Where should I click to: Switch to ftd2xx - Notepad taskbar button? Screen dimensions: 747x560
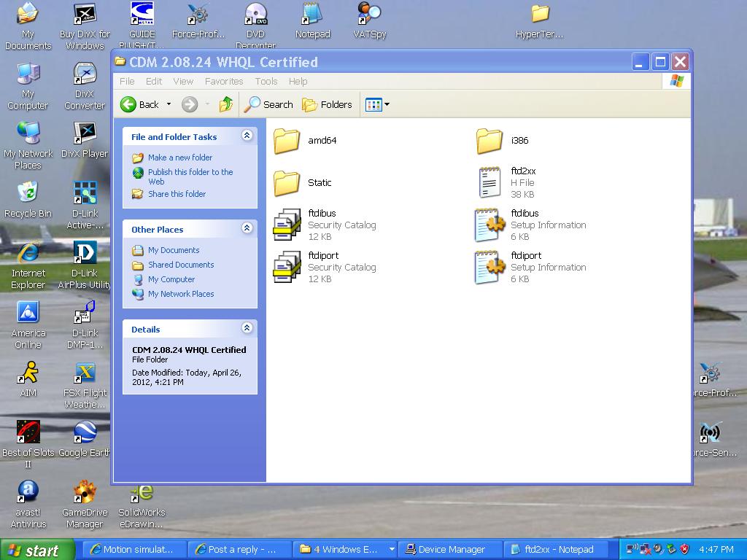pyautogui.click(x=557, y=550)
